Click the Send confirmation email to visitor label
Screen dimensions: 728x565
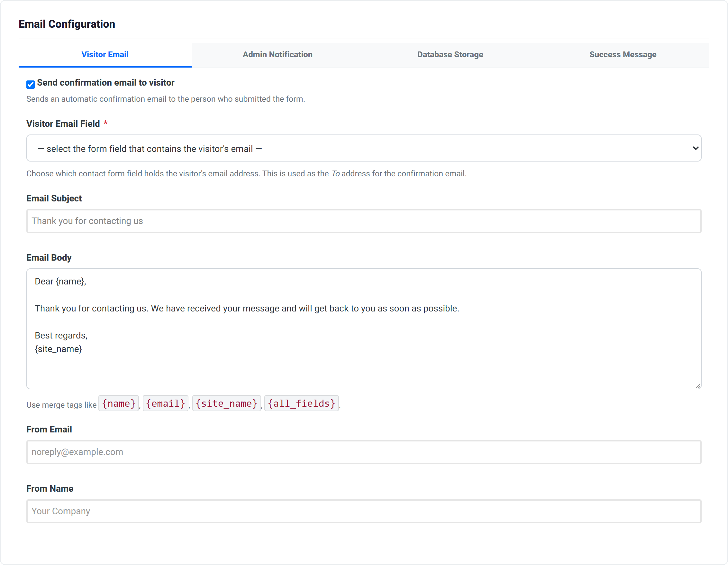pyautogui.click(x=106, y=83)
